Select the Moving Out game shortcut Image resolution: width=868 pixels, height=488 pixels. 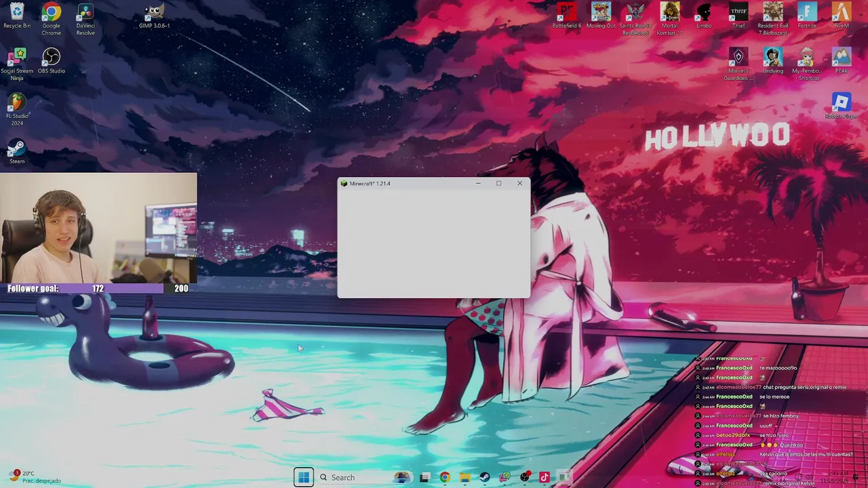tap(601, 16)
